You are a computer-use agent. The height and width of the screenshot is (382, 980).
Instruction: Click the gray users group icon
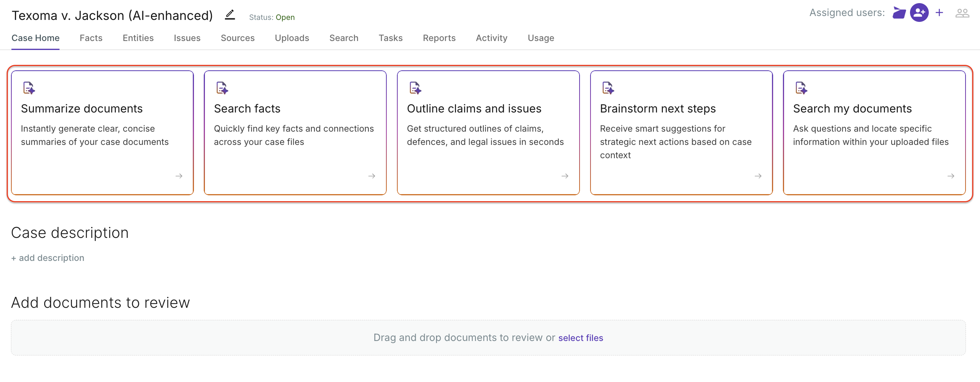click(x=962, y=13)
